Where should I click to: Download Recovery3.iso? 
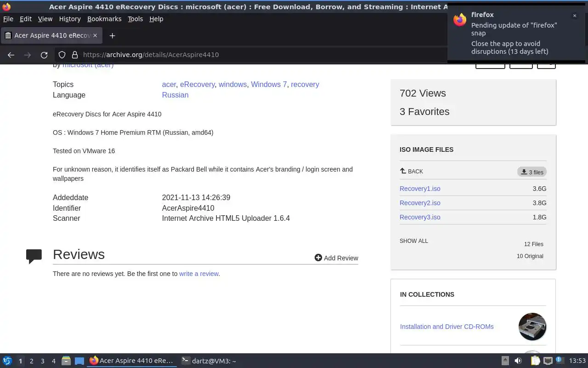click(420, 217)
